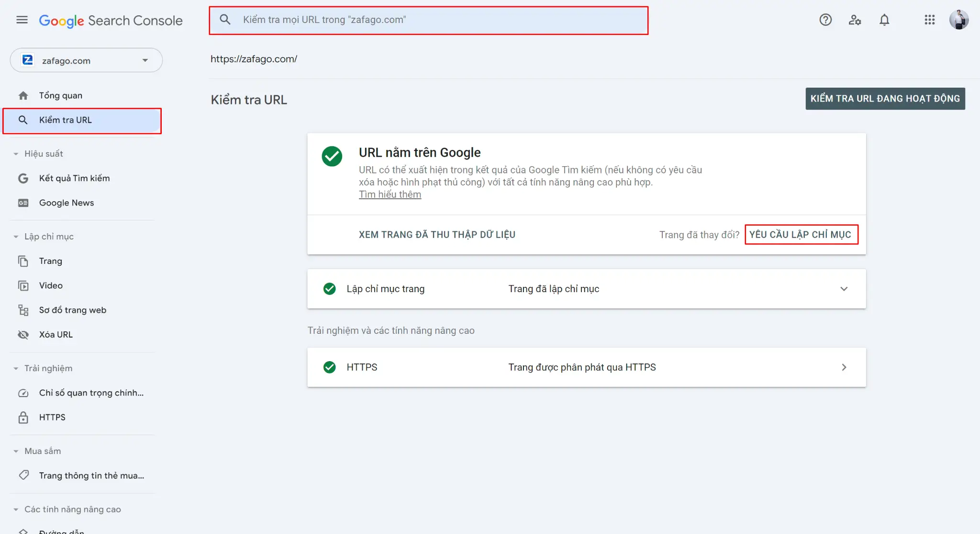Image resolution: width=980 pixels, height=534 pixels.
Task: Expand the Lập chỉ mục trang card chevron
Action: [844, 289]
